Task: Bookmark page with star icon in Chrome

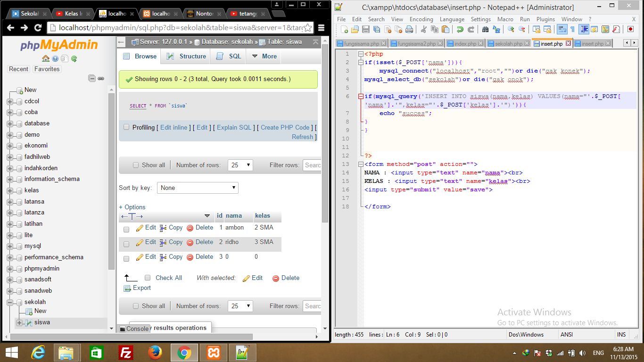Action: click(308, 28)
